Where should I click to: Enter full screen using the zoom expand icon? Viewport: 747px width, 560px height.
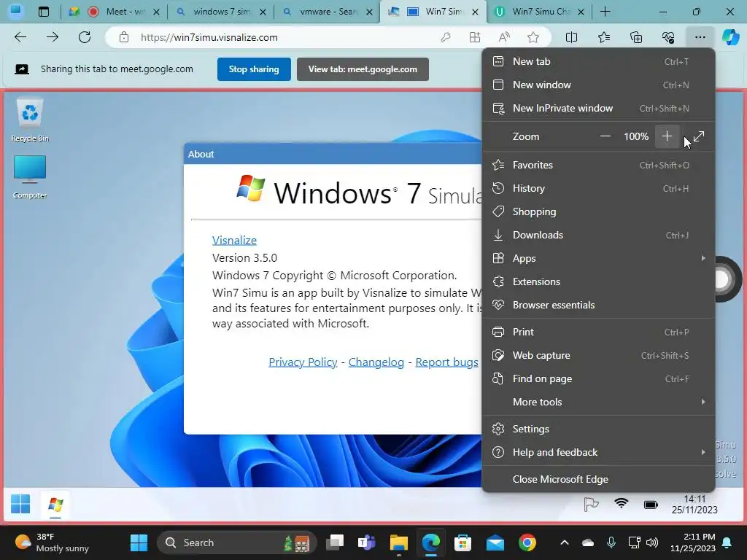pyautogui.click(x=699, y=136)
